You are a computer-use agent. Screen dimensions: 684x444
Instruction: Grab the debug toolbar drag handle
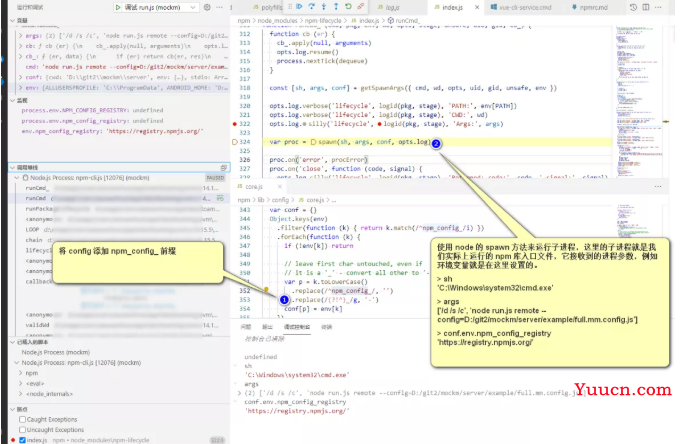(290, 7)
